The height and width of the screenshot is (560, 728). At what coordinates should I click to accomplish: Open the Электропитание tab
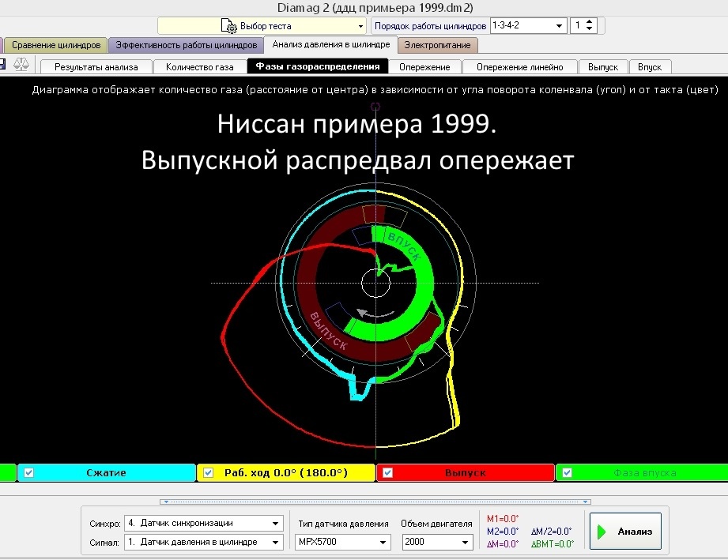pos(437,45)
